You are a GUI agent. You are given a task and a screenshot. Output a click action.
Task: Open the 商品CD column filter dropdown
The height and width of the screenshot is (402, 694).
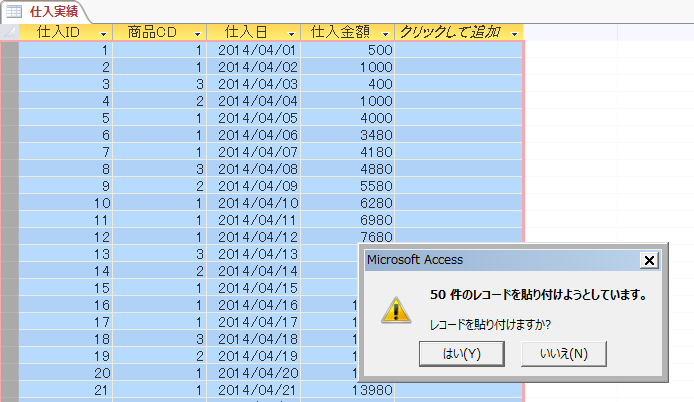(x=197, y=33)
